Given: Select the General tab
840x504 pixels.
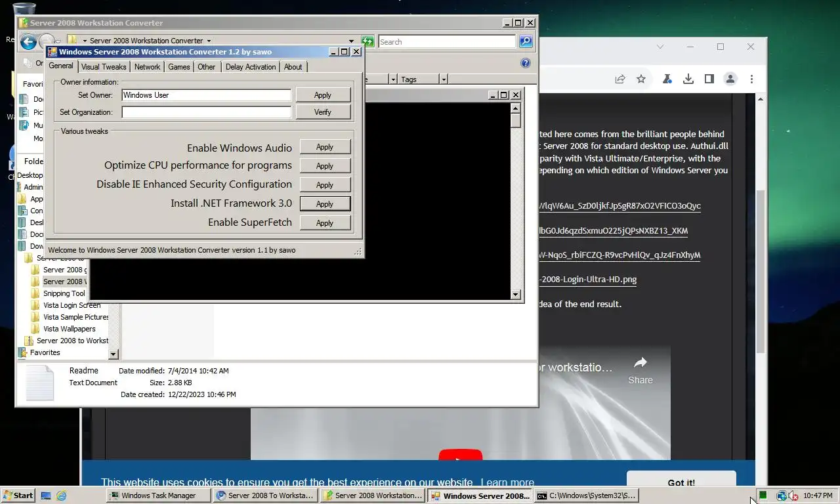Looking at the screenshot, I should [x=61, y=66].
